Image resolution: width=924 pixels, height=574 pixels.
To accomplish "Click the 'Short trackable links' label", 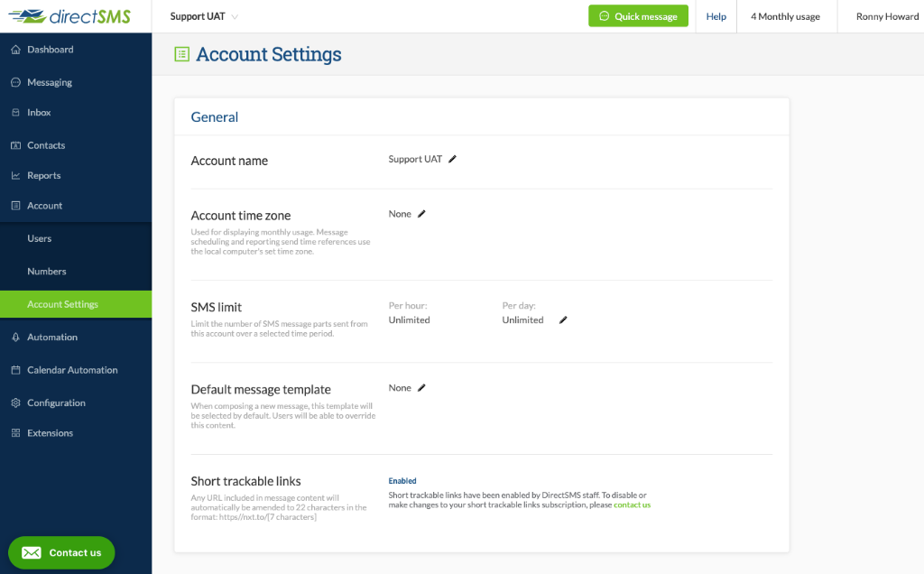I will click(245, 481).
